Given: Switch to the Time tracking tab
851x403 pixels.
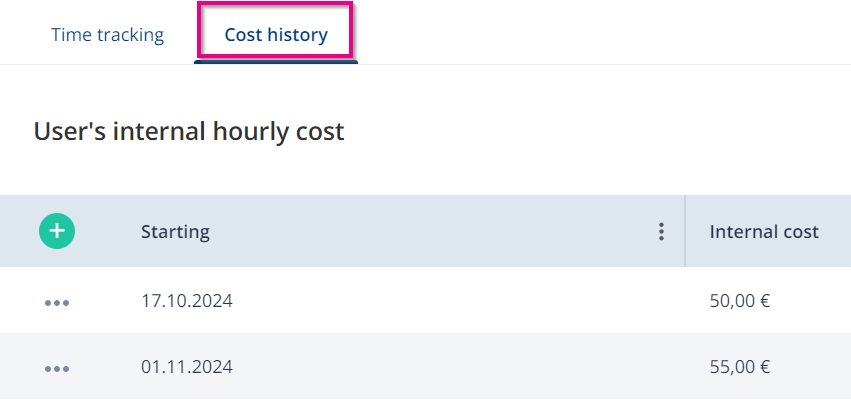Looking at the screenshot, I should (107, 35).
